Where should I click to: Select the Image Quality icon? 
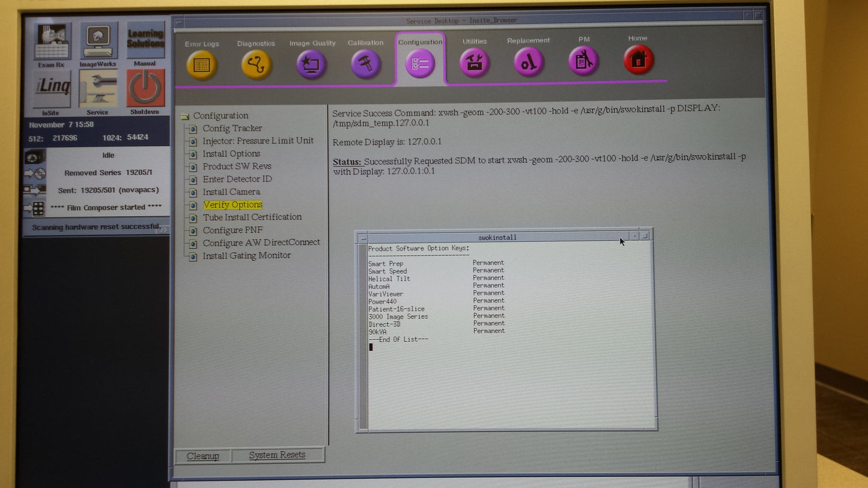[x=311, y=64]
